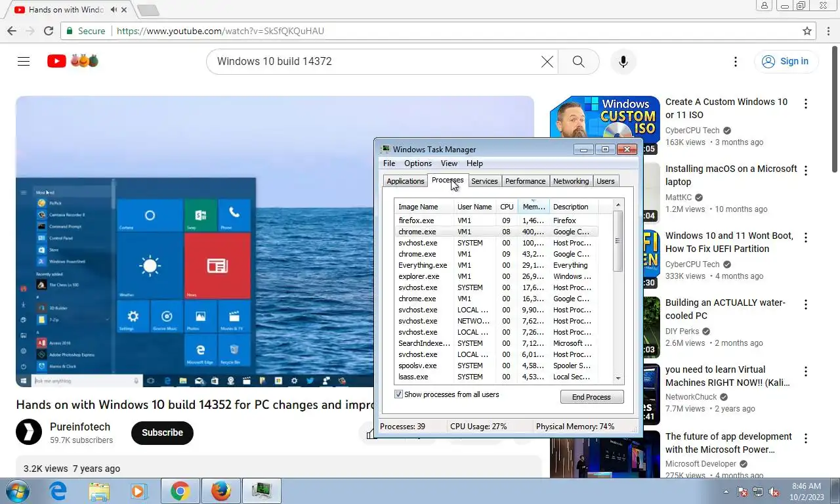Sort processes by CPU column header
This screenshot has height=504, width=840.
point(507,207)
